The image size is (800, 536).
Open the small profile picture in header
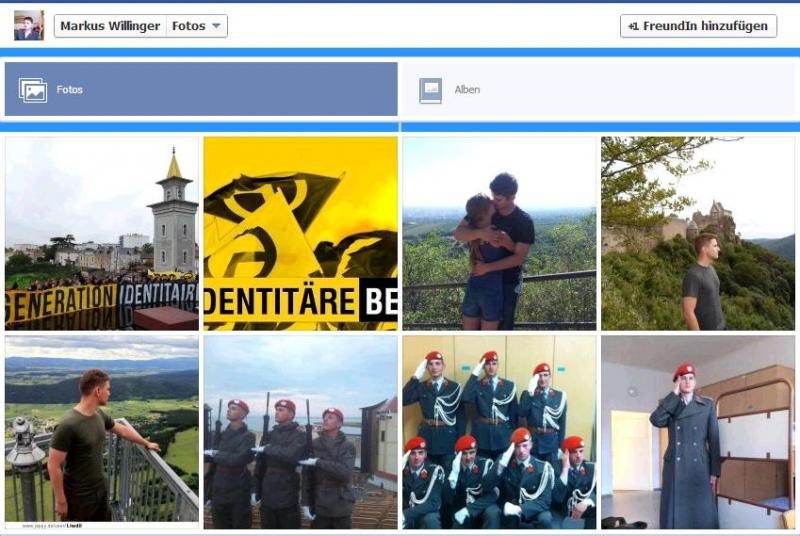[x=29, y=25]
